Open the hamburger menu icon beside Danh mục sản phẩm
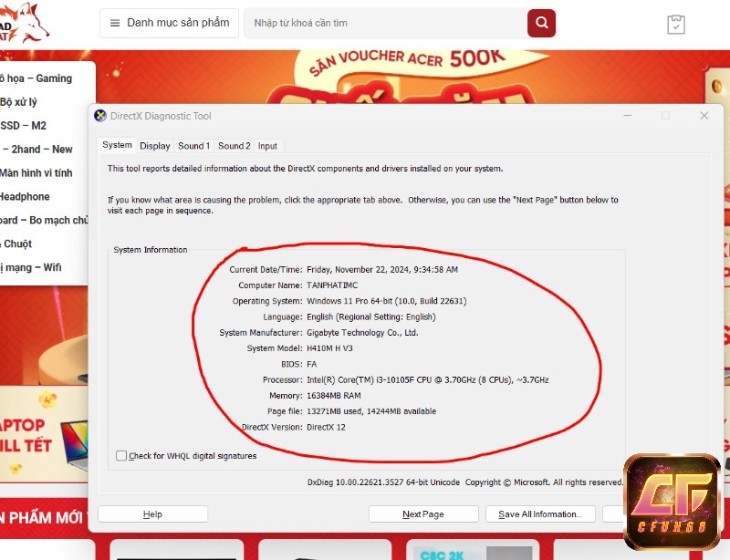The width and height of the screenshot is (730, 560). pos(115,23)
